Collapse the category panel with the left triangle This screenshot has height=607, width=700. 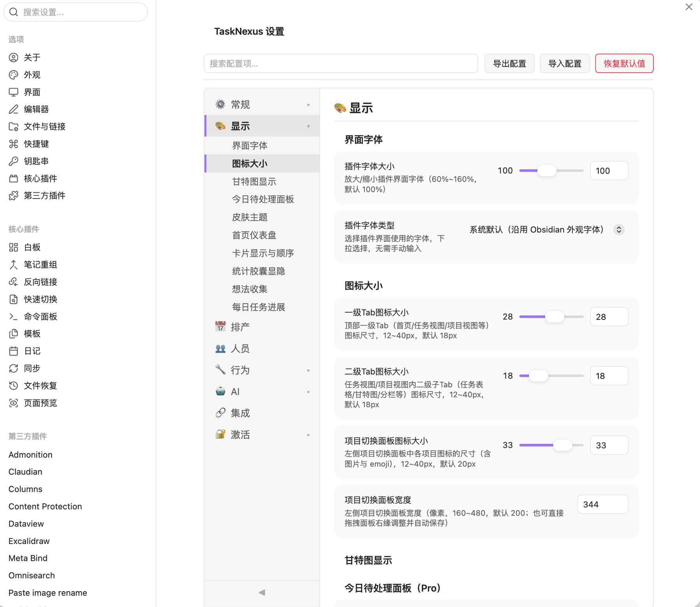point(262,593)
